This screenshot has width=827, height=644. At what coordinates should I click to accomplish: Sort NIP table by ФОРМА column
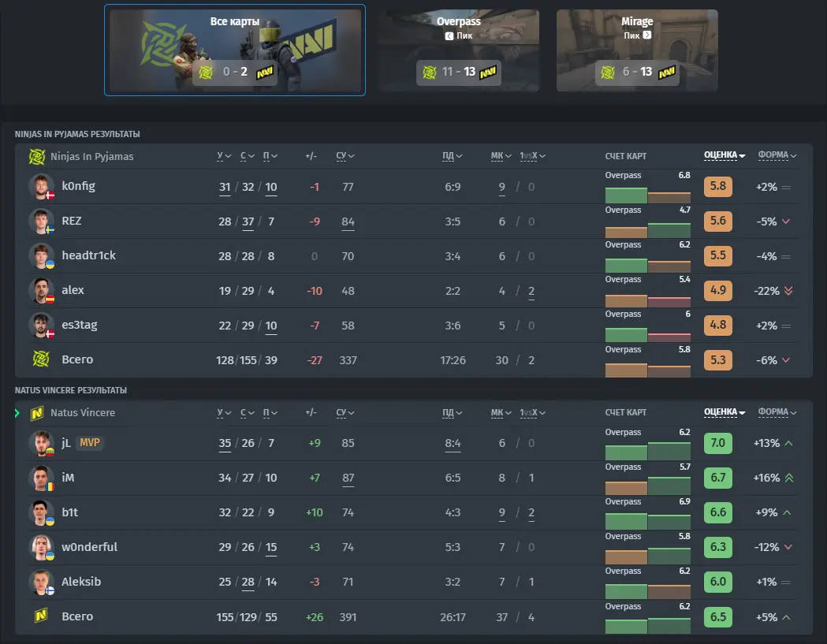point(777,154)
